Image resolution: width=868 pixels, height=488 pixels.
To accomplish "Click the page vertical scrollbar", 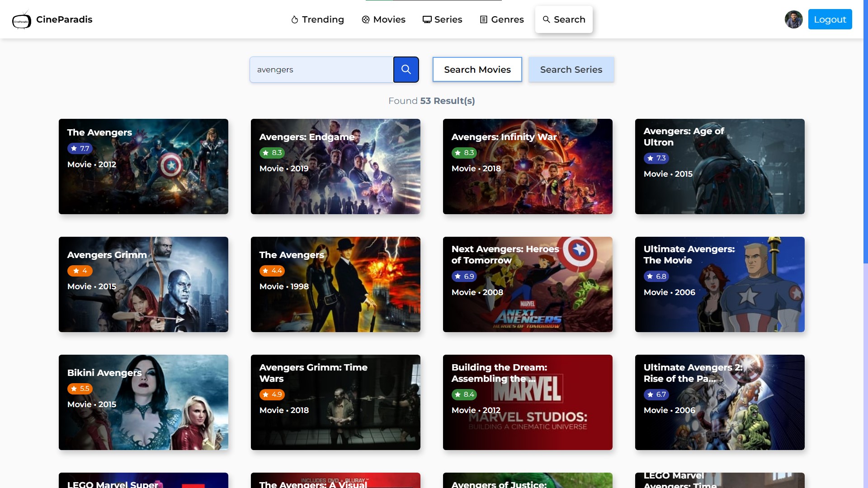I will 865,131.
